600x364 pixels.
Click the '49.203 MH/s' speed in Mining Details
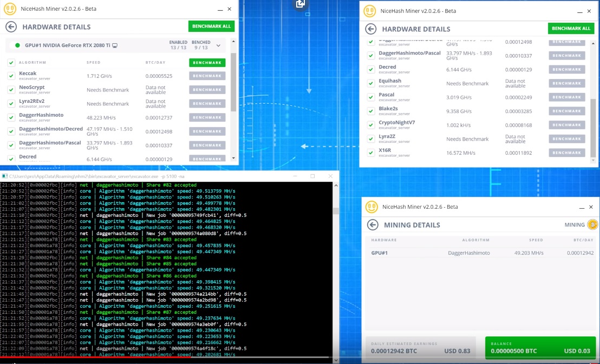[x=529, y=253]
